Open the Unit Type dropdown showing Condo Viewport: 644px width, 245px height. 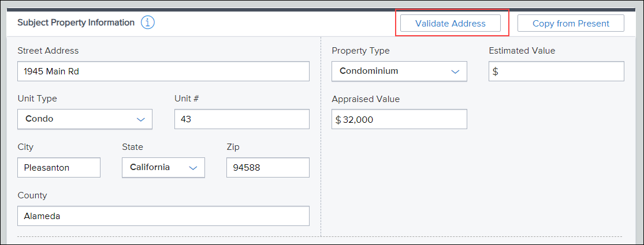click(x=84, y=119)
